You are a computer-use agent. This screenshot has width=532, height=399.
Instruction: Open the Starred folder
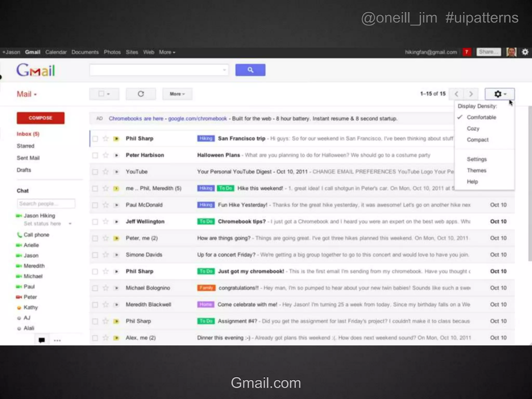[x=25, y=146]
